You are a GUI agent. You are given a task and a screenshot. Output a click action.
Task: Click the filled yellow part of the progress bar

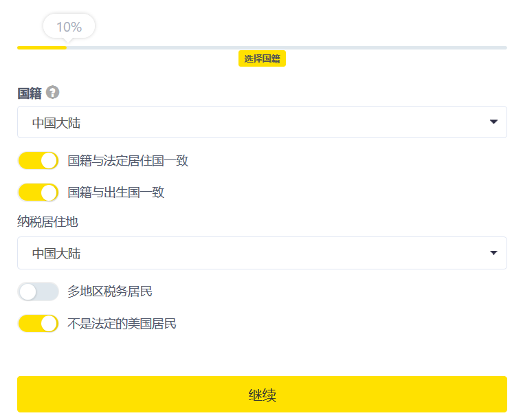point(41,47)
